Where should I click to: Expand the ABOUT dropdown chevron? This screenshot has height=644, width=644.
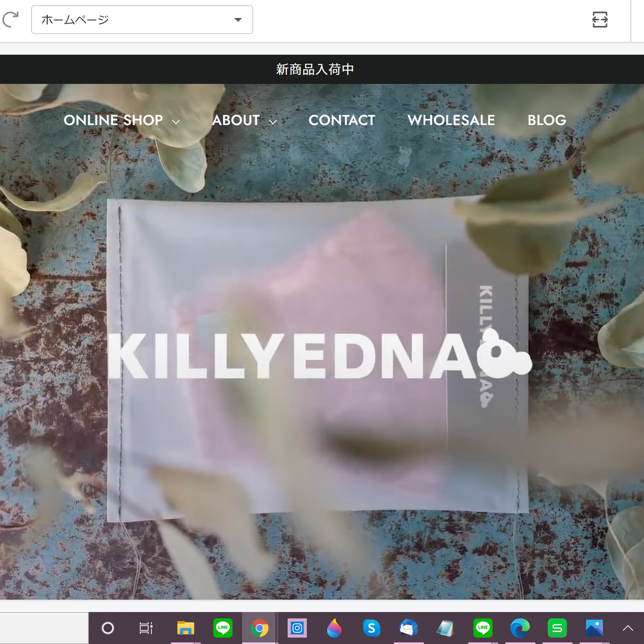[x=273, y=122]
